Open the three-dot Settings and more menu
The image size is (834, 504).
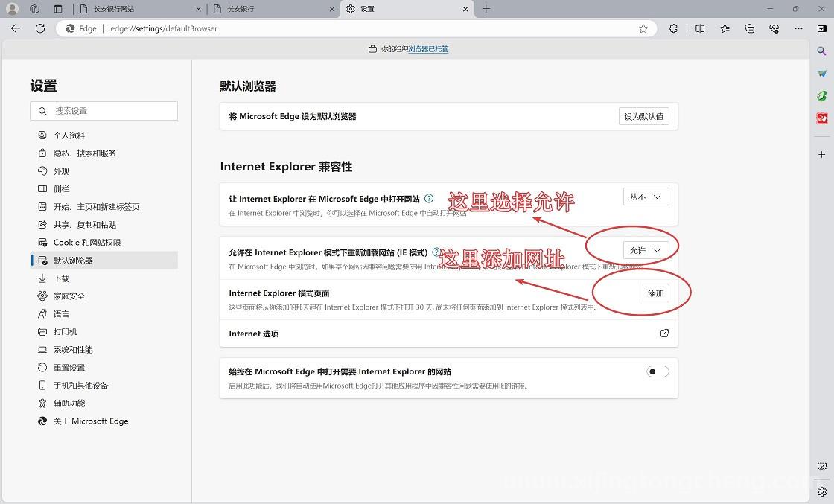point(798,29)
